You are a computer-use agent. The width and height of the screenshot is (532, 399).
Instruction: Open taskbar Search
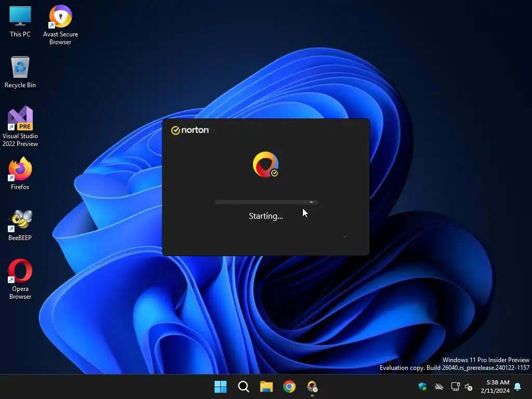click(243, 387)
